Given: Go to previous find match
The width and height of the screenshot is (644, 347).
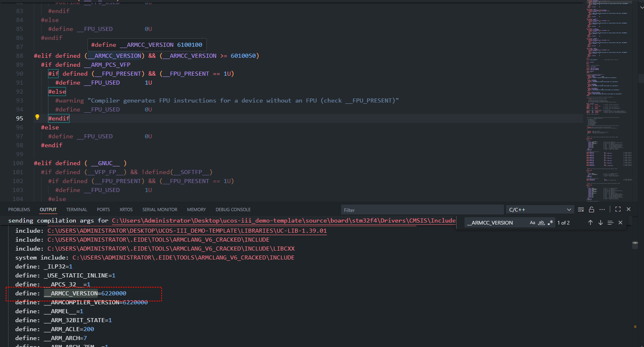Looking at the screenshot, I should (590, 223).
